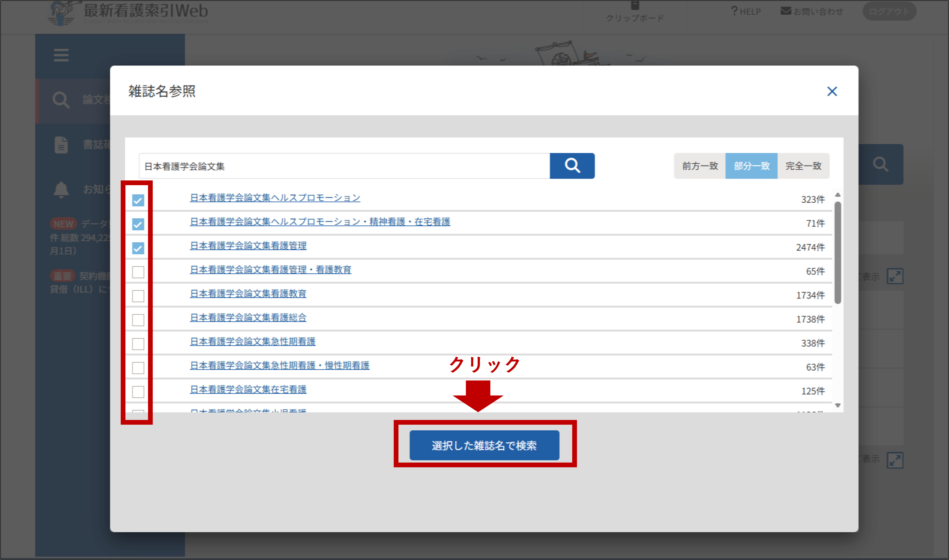The height and width of the screenshot is (560, 949).
Task: Open link 日本看護学会論文集急性期看護
Action: click(252, 341)
